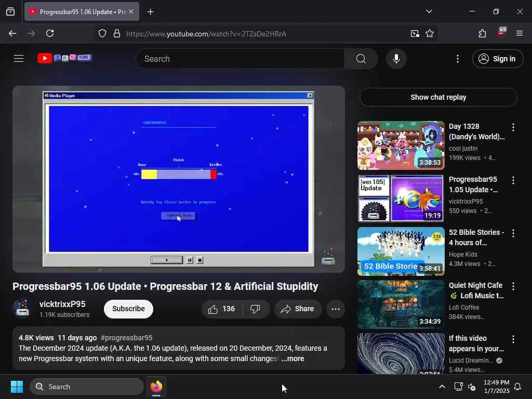List all tabs dropdown arrow

coord(429,11)
